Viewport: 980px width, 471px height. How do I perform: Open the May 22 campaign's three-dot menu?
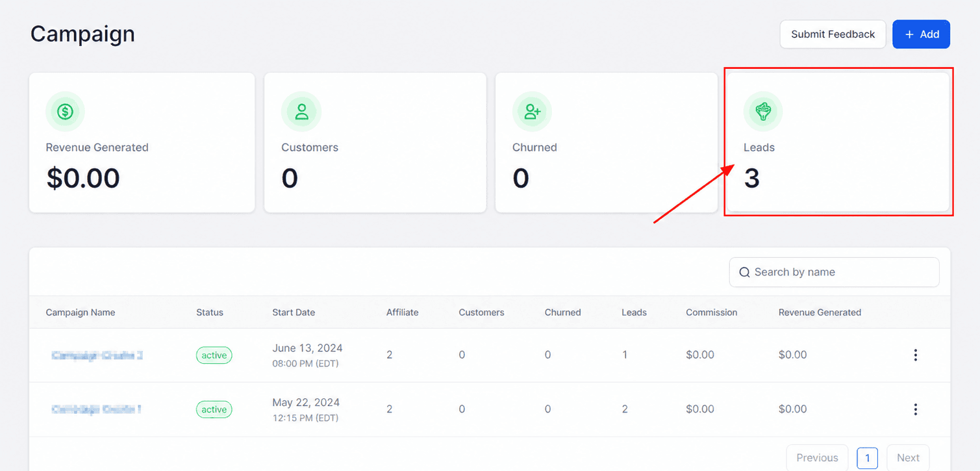point(915,409)
